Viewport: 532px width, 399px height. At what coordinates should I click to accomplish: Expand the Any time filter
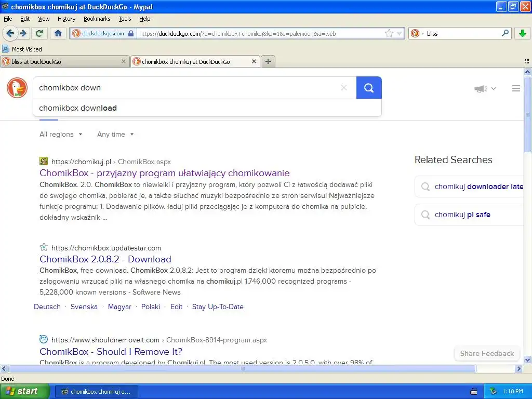[x=115, y=135]
